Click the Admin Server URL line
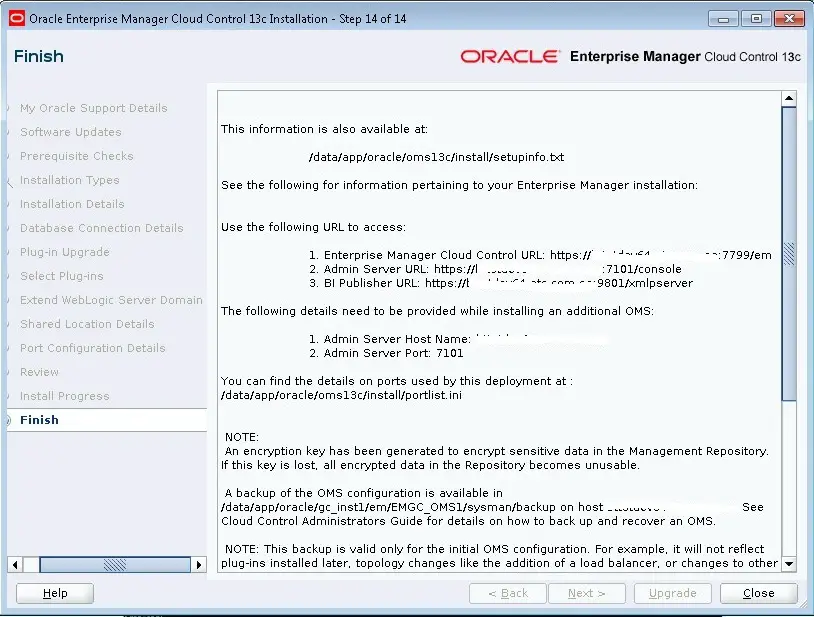This screenshot has width=814, height=617. 495,269
